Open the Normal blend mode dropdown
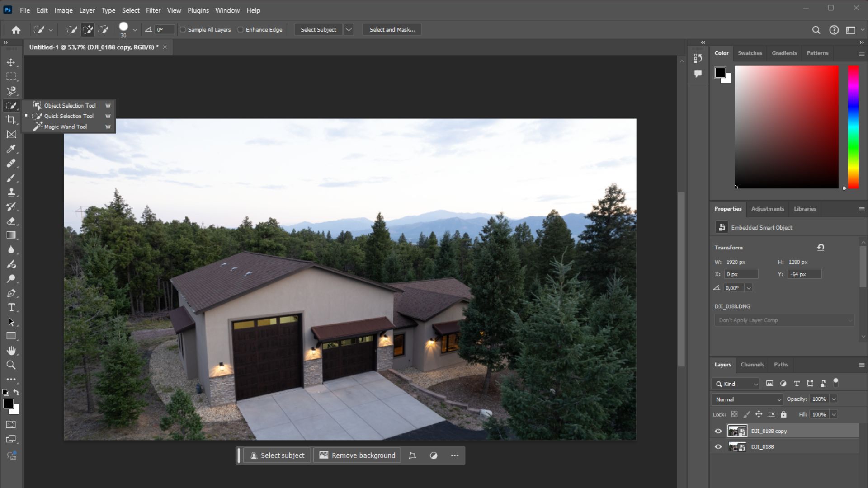Viewport: 868px width, 488px height. pyautogui.click(x=747, y=399)
